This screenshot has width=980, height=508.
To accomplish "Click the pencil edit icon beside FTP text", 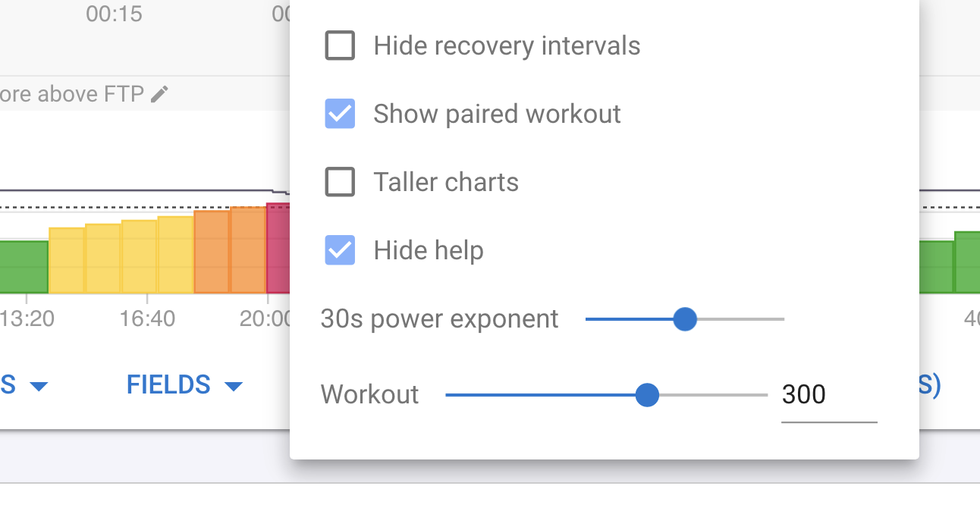I will point(159,94).
